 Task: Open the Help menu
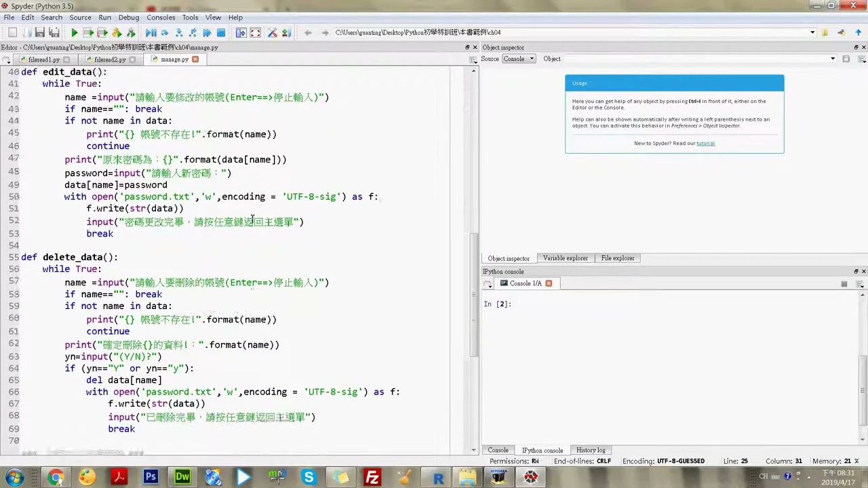tap(235, 18)
